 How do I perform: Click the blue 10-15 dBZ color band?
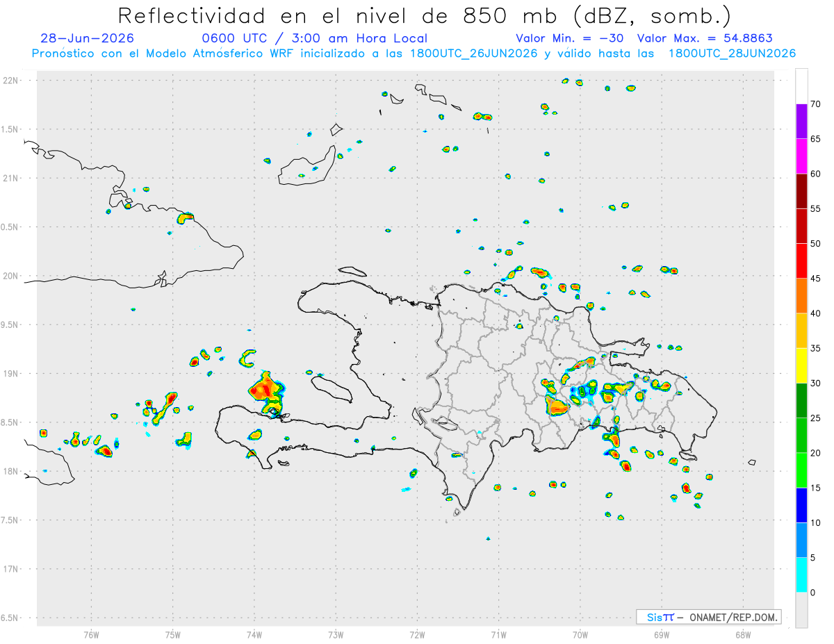click(801, 505)
